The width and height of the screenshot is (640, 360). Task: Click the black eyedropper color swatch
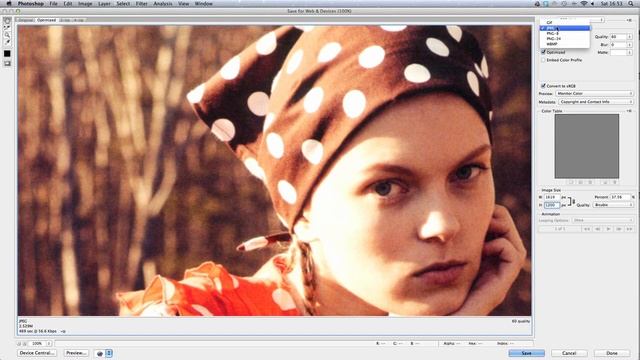pyautogui.click(x=7, y=53)
